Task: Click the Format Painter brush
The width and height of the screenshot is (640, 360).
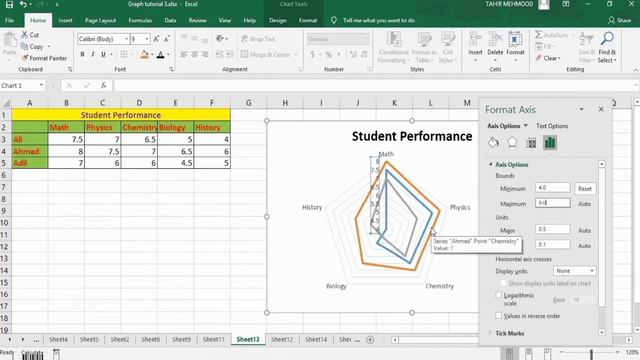Action: tap(25, 58)
